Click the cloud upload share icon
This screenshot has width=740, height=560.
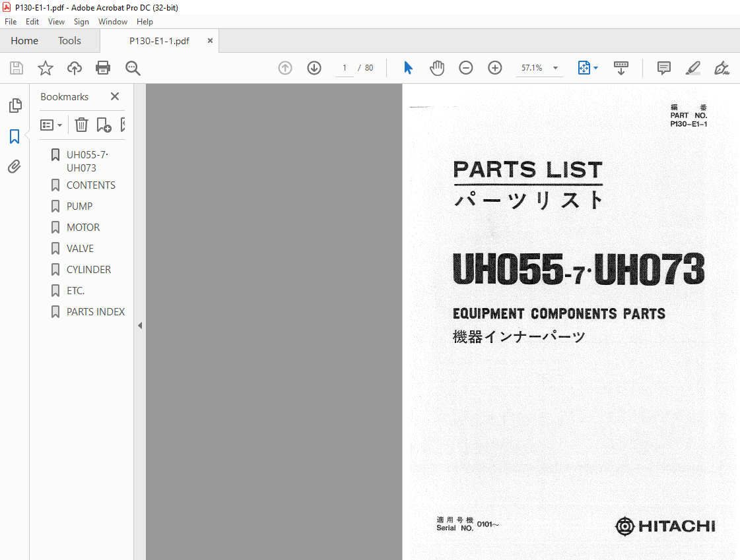[x=74, y=69]
